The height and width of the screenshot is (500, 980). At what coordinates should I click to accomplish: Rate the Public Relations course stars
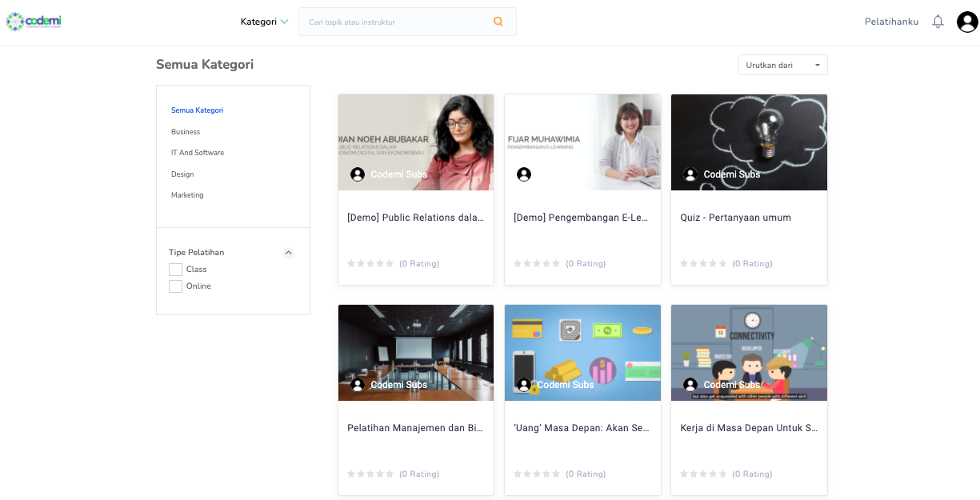370,263
